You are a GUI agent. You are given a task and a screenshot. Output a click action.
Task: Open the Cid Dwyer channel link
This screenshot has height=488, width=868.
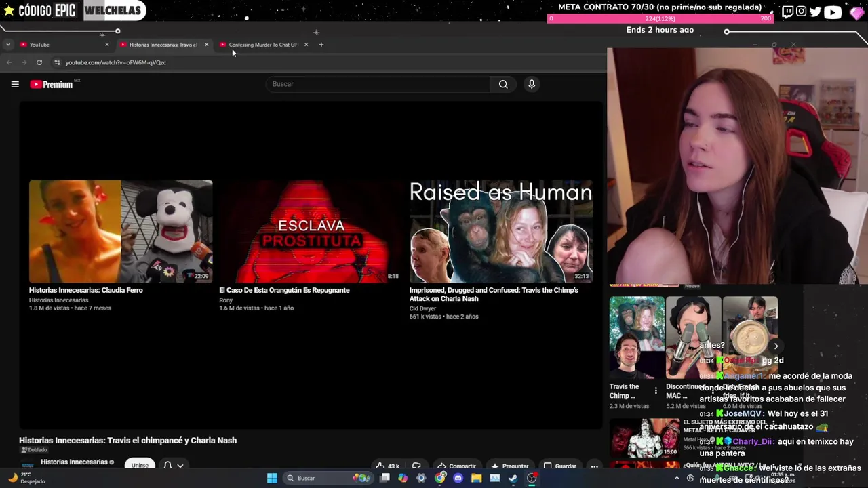coord(422,308)
